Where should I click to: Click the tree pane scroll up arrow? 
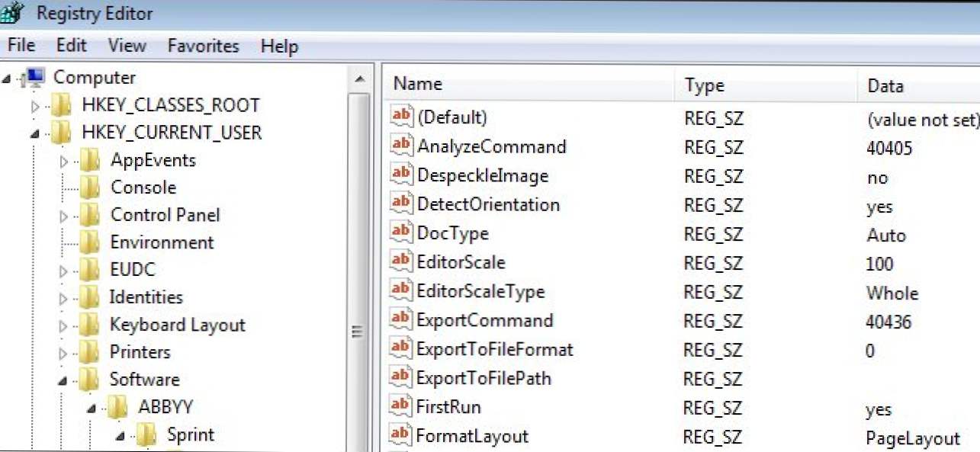(x=358, y=79)
